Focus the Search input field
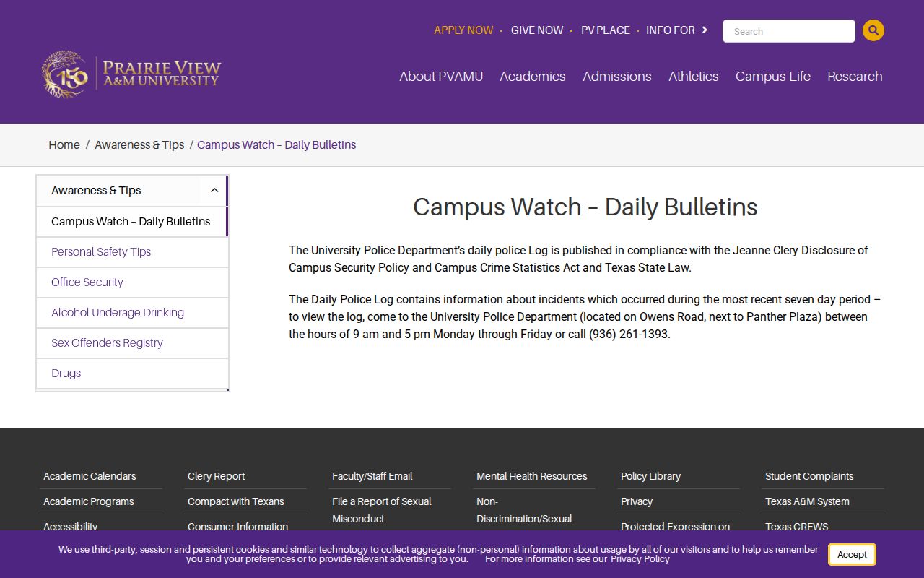Image resolution: width=924 pixels, height=578 pixels. click(x=789, y=31)
